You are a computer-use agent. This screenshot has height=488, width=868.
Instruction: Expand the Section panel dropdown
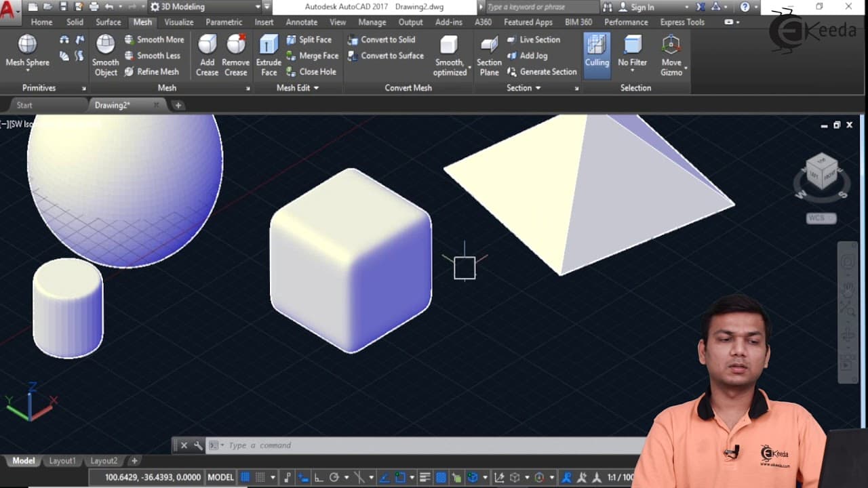coord(524,88)
